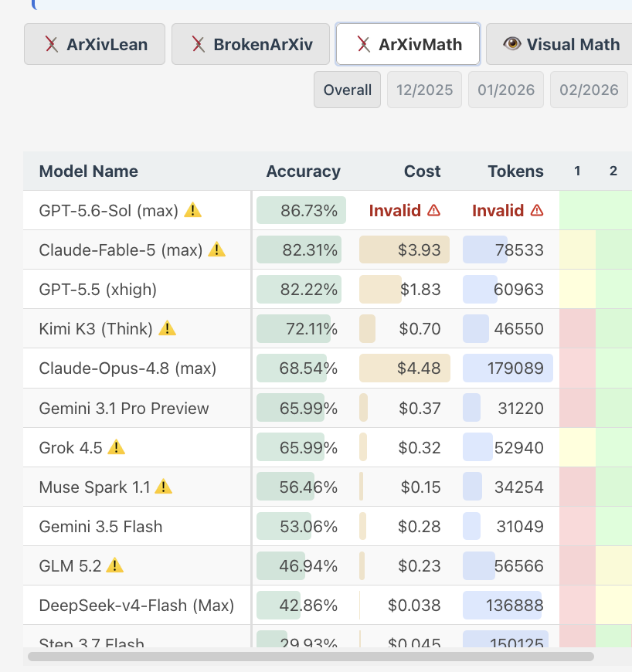Click the 136888 tokens cell
Viewport: 632px width, 672px height.
(x=508, y=606)
